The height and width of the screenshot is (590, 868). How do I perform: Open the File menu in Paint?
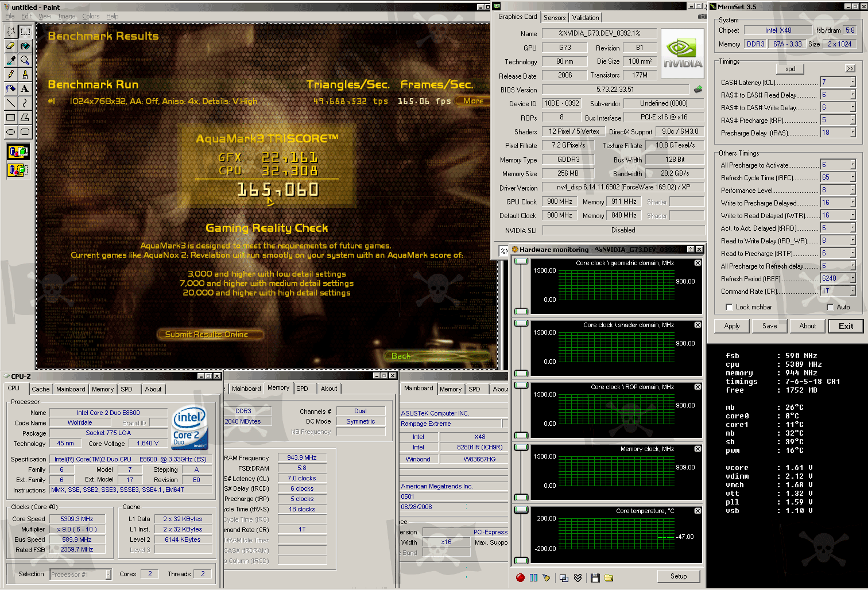[x=10, y=16]
